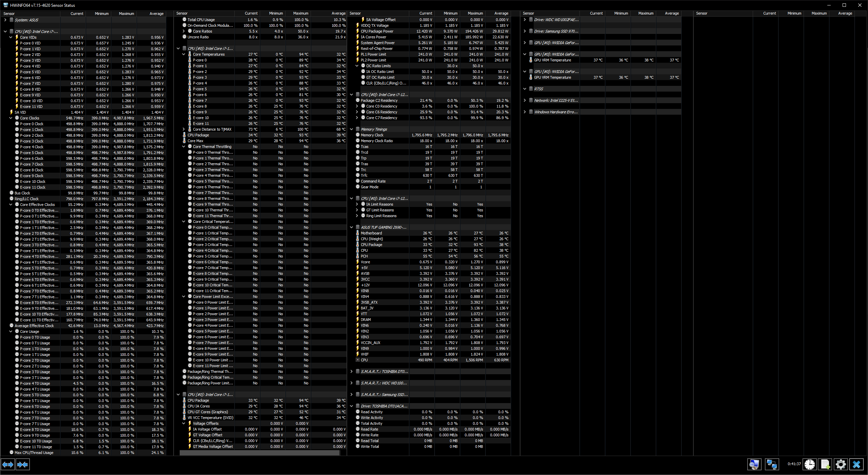The height and width of the screenshot is (475, 868).
Task: Expand the RTSS sensor group
Action: click(x=525, y=89)
